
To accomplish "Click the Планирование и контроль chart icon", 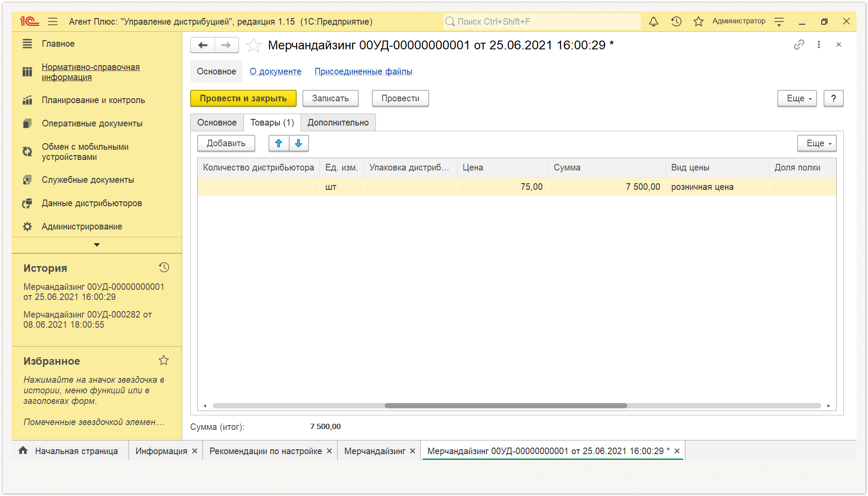I will 27,100.
